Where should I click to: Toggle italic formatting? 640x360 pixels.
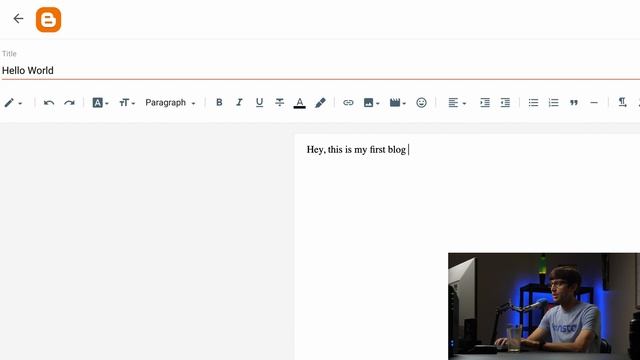(x=239, y=102)
